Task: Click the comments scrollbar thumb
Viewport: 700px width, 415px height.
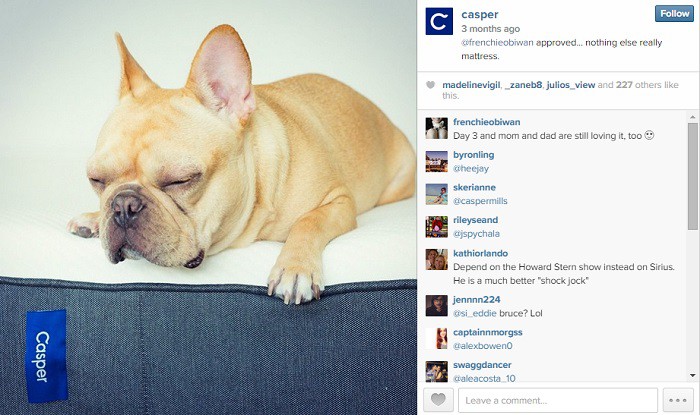Action: pyautogui.click(x=692, y=177)
